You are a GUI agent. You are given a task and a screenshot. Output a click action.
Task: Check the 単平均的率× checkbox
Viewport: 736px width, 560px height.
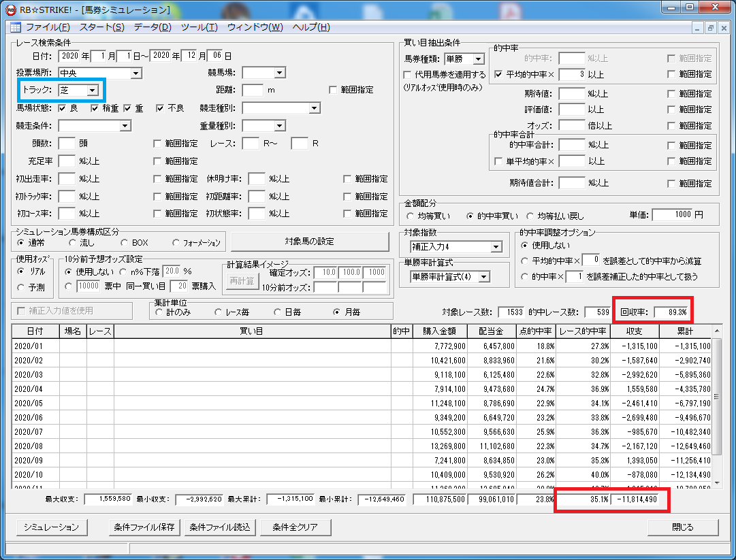498,161
